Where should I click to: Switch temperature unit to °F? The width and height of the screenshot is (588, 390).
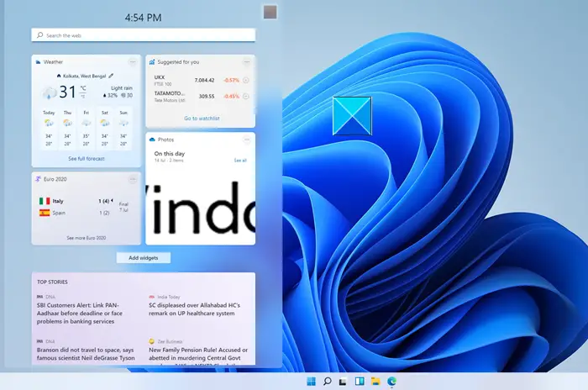(83, 97)
